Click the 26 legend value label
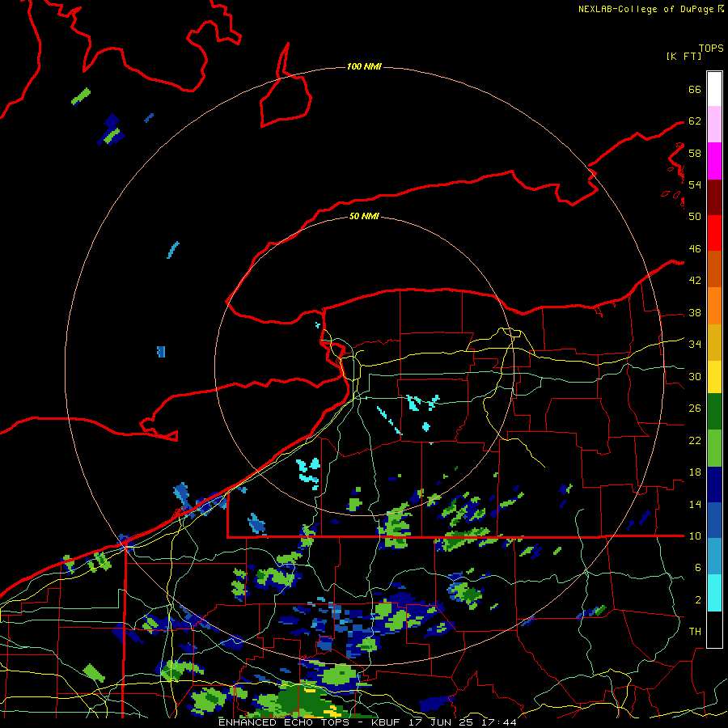 click(695, 408)
